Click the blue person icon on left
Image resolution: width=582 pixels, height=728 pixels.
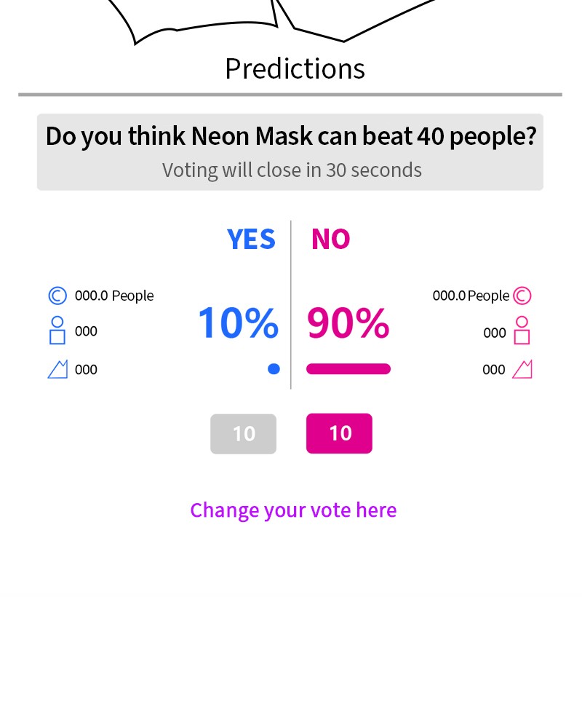[57, 331]
